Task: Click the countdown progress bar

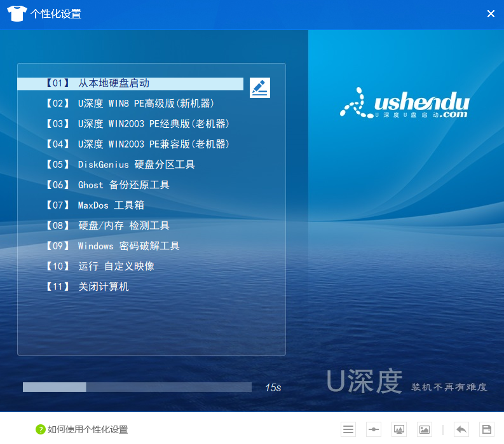Action: click(137, 387)
